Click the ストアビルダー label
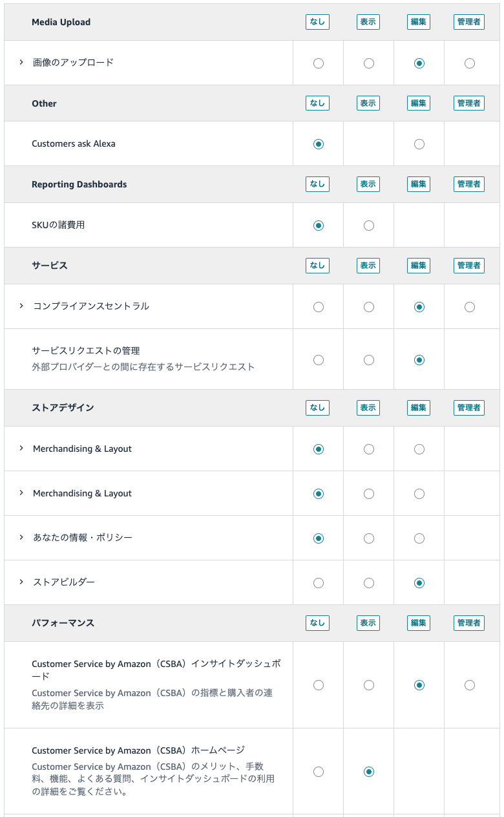The width and height of the screenshot is (504, 817). coord(64,582)
